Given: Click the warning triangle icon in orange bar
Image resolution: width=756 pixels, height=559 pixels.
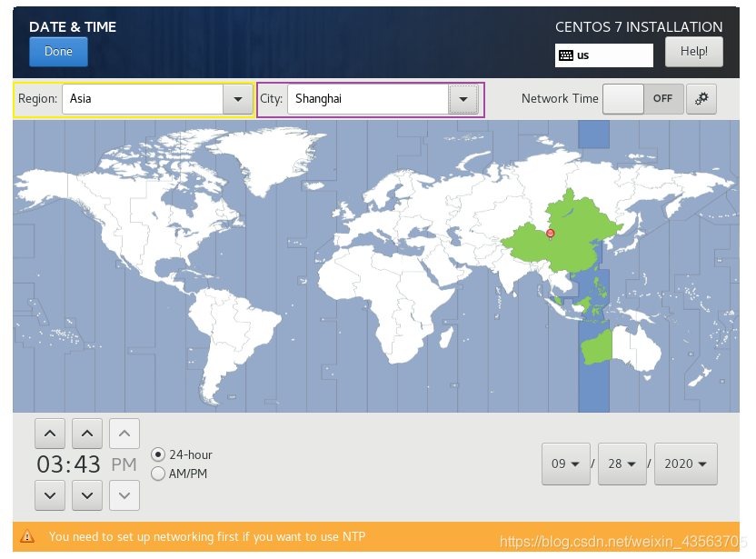Looking at the screenshot, I should tap(27, 536).
